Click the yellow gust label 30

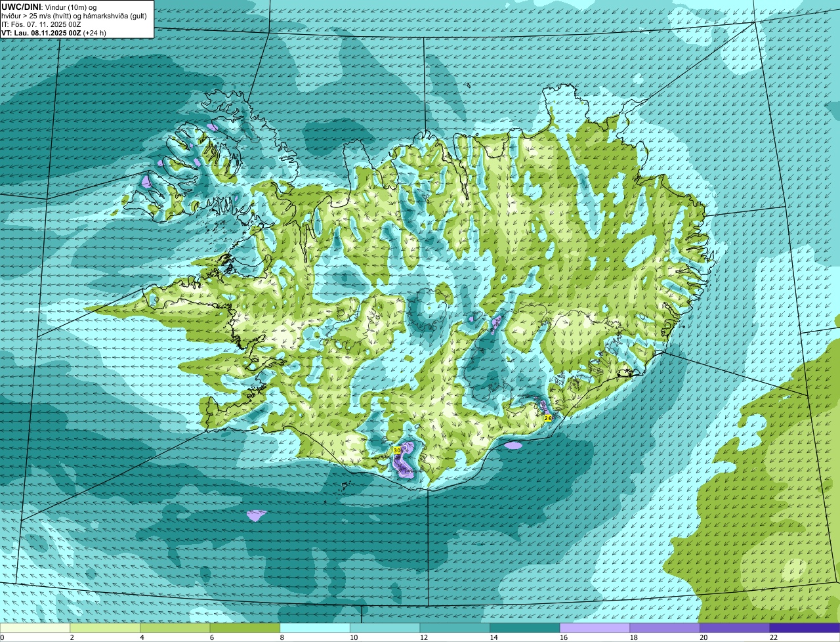(x=397, y=450)
